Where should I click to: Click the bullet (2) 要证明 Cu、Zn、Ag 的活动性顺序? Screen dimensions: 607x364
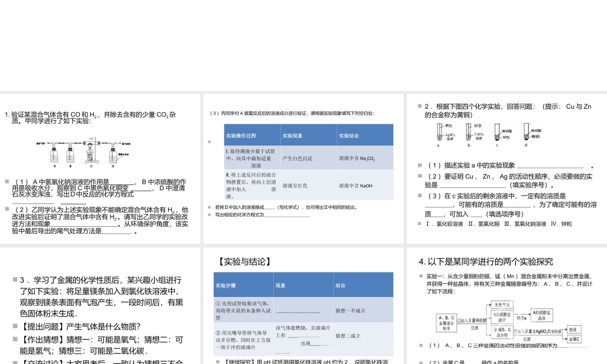(x=508, y=181)
